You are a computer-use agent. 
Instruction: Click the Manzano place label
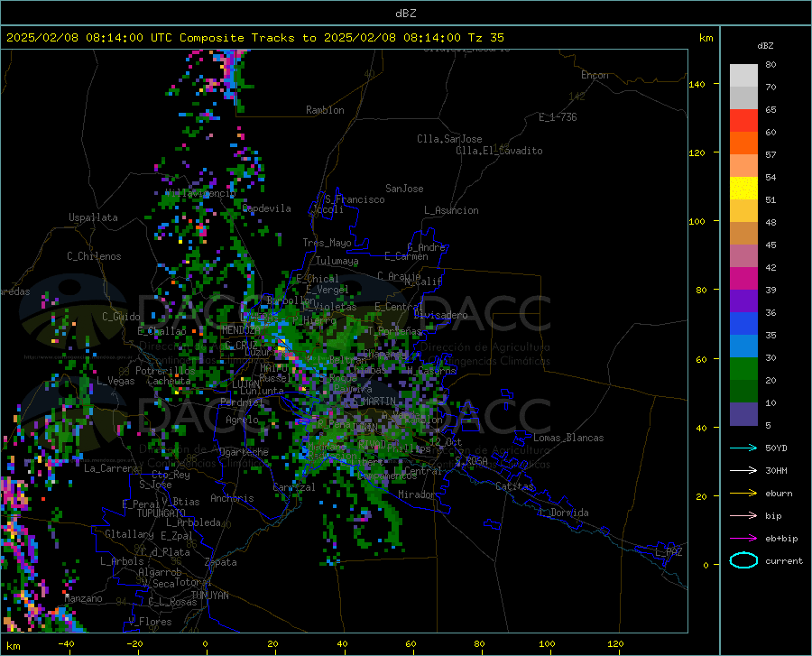pyautogui.click(x=83, y=598)
